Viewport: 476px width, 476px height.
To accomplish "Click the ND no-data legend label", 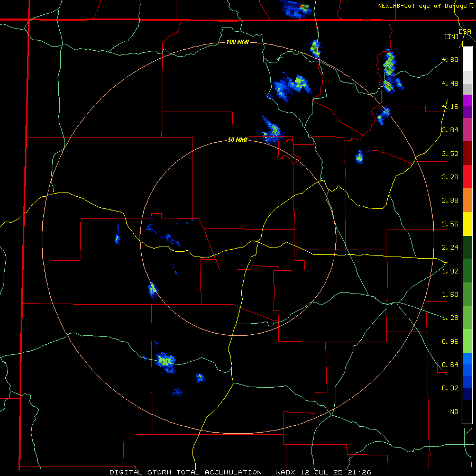I will (x=454, y=412).
